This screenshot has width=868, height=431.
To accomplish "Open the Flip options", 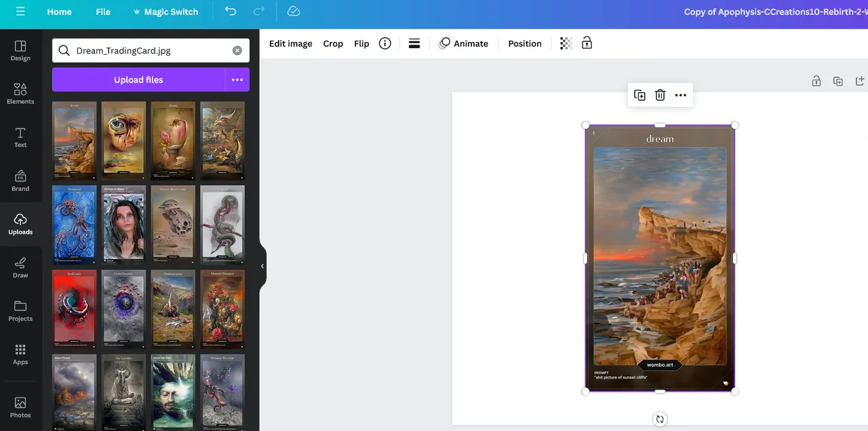I will pos(361,43).
